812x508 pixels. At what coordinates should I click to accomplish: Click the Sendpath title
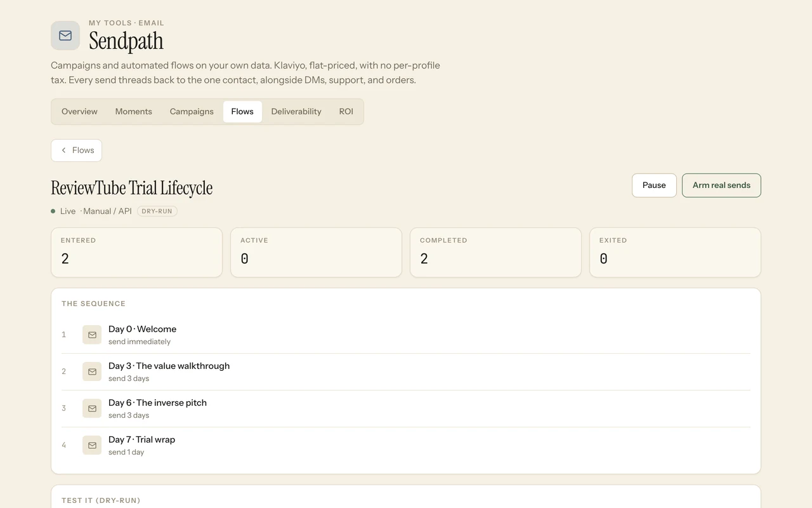[x=126, y=41]
